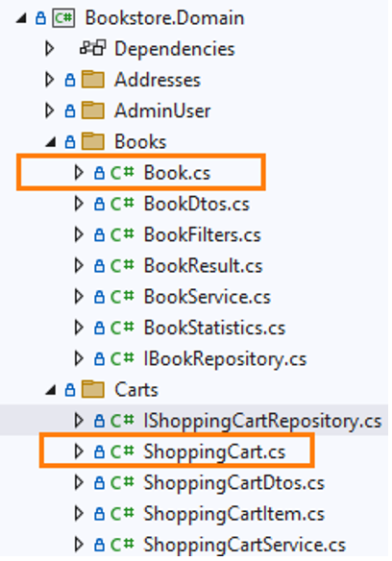Open the BookResult.cs file
Viewport: 392px width, 561px height.
pos(203,266)
